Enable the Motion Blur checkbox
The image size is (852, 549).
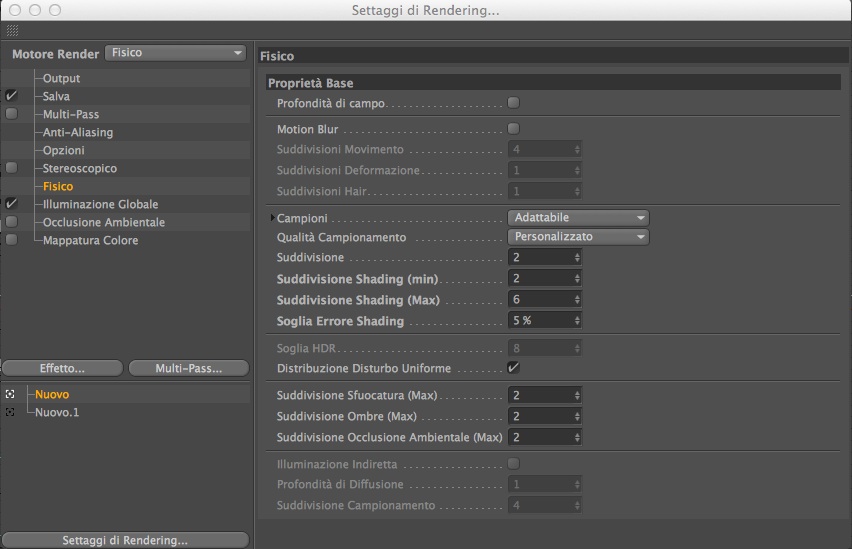pyautogui.click(x=513, y=129)
